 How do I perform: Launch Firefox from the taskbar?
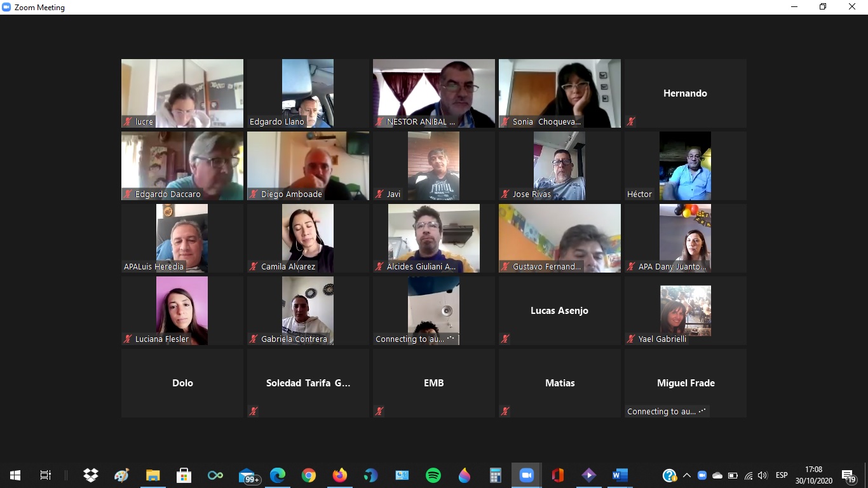[340, 475]
